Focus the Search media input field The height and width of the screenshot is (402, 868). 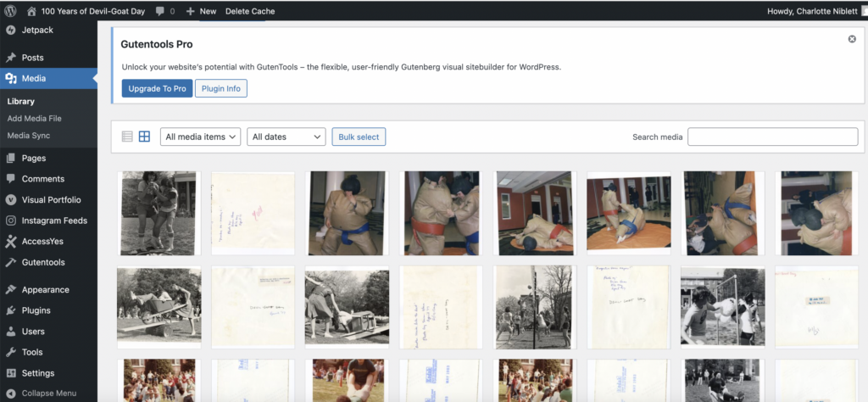point(773,137)
